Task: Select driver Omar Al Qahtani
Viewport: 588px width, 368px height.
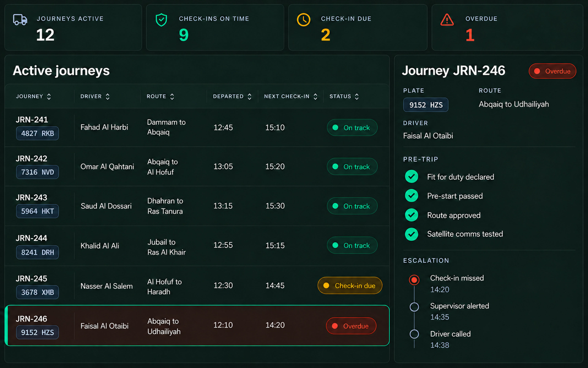Action: [107, 167]
